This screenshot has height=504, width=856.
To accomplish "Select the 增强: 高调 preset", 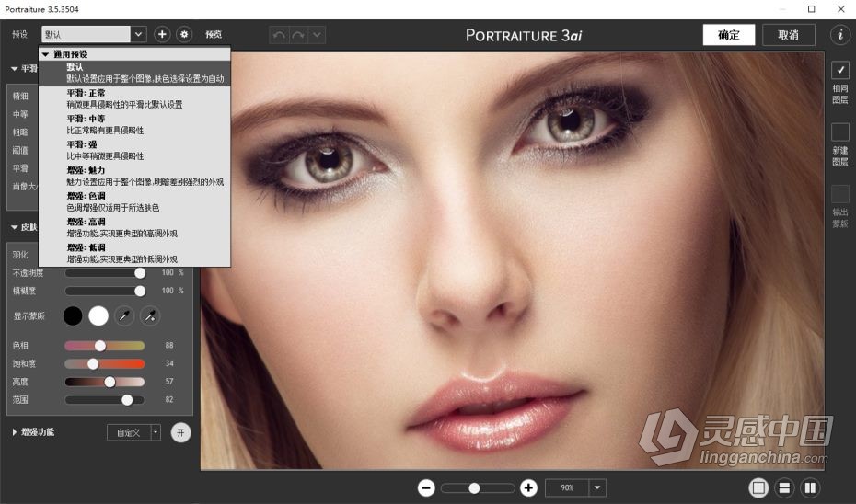I will [134, 227].
